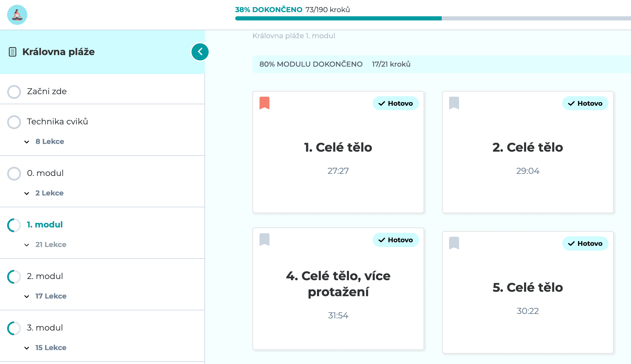
Task: Bookmark the 2. Celé tělo lesson
Action: [x=454, y=103]
